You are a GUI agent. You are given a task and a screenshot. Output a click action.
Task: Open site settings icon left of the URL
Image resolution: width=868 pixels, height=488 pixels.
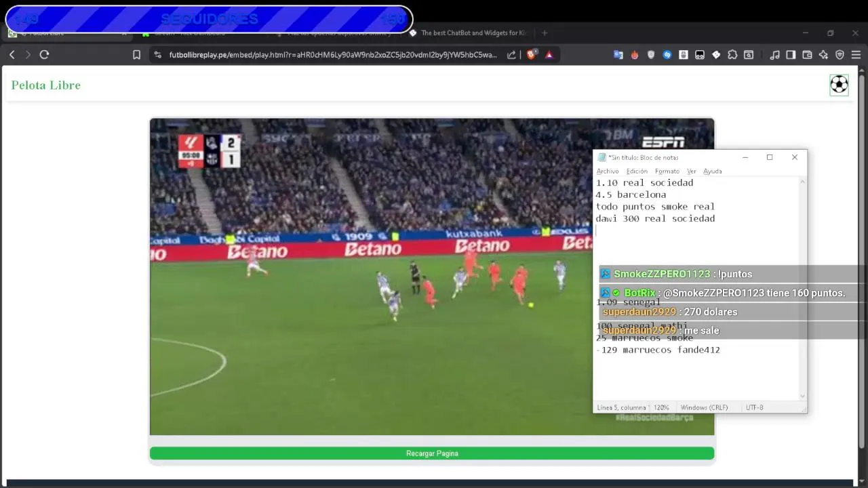[x=157, y=55]
